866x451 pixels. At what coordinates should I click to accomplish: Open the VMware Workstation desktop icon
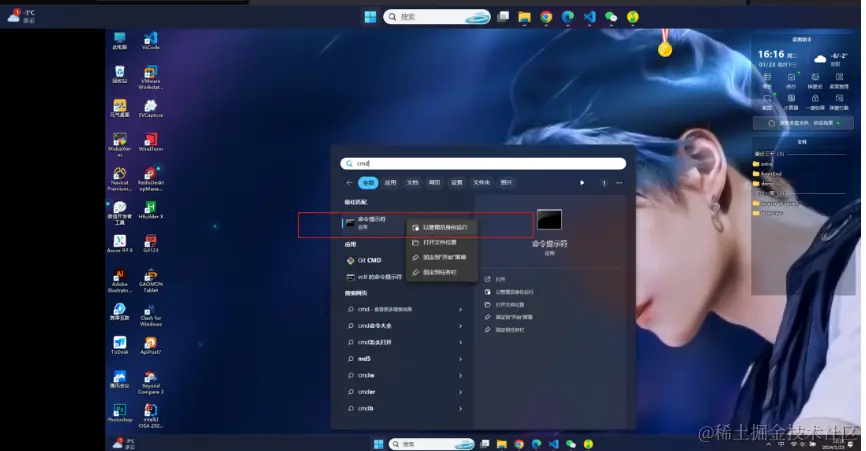coord(150,77)
